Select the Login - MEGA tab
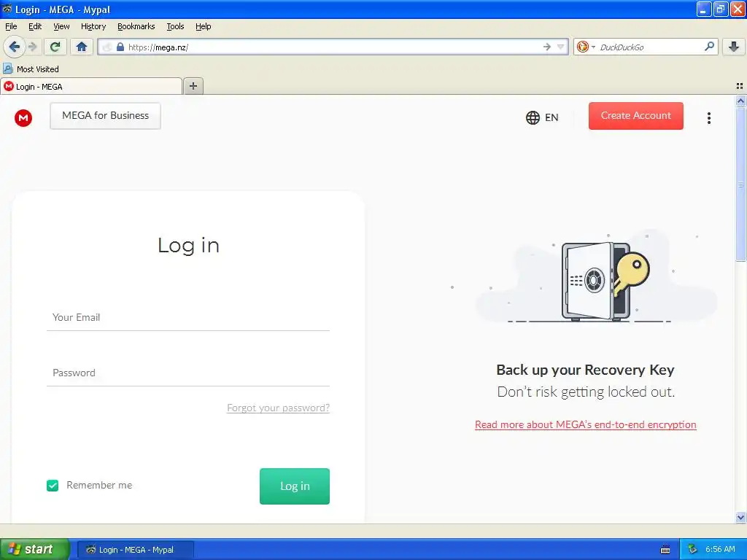 click(x=91, y=86)
